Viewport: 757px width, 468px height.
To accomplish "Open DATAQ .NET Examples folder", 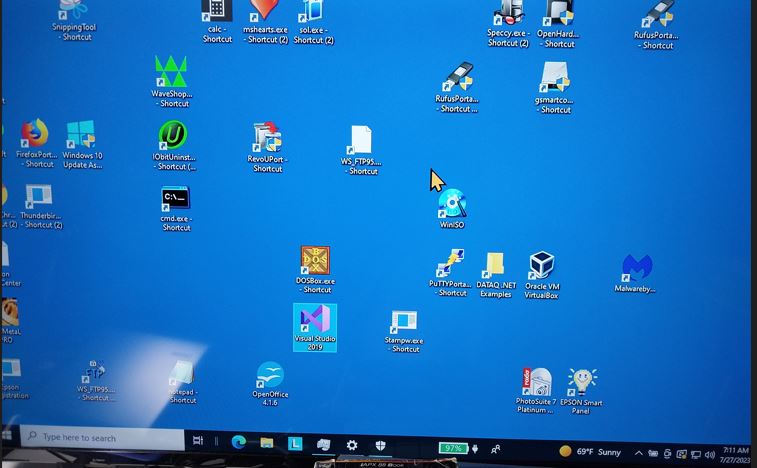I will coord(496,275).
